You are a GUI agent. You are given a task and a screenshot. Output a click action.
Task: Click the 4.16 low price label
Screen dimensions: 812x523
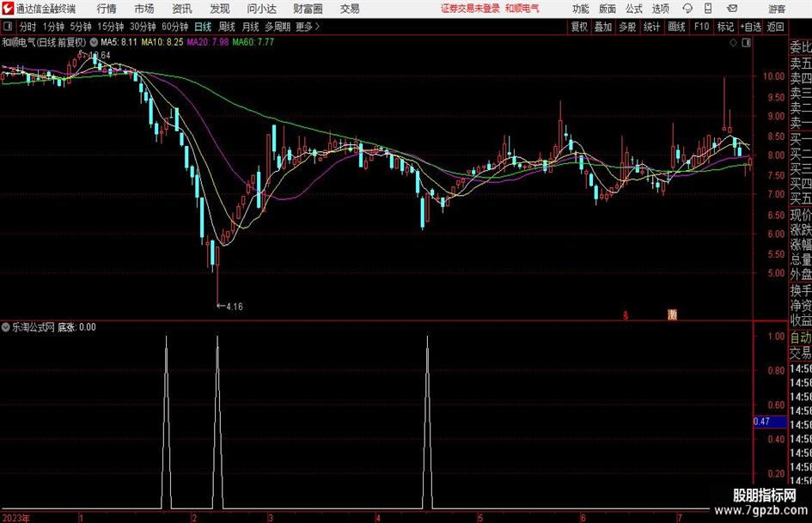(234, 307)
